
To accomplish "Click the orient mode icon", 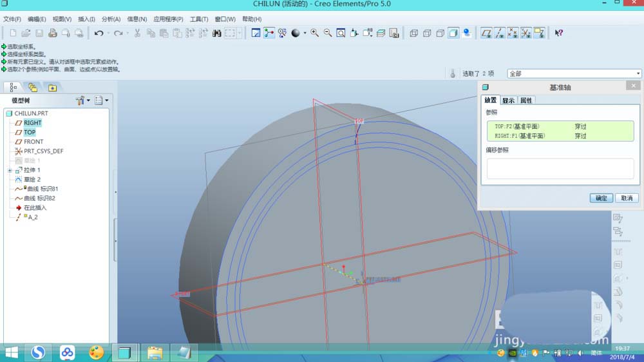I will click(x=282, y=33).
